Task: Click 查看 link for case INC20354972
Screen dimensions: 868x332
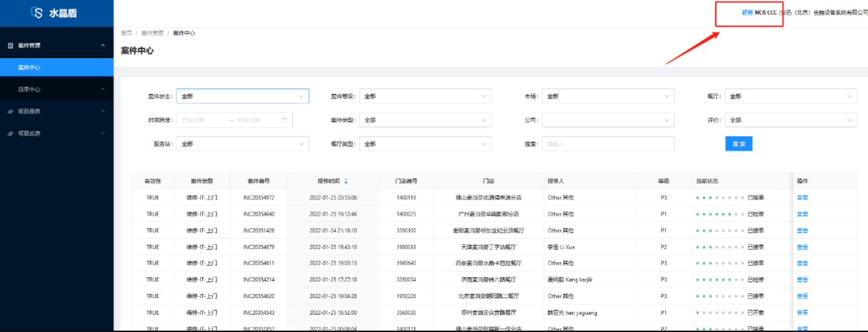Action: (x=802, y=197)
